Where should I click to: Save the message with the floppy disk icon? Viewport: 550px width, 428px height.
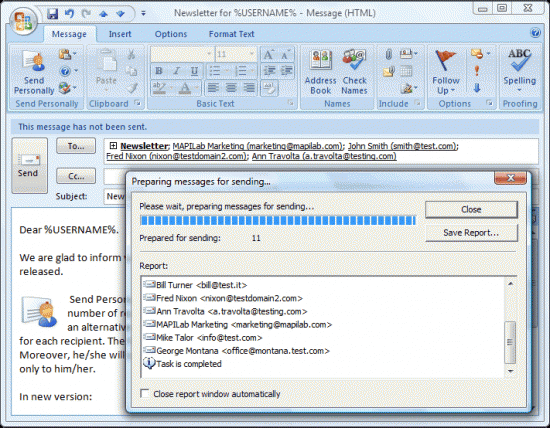[x=53, y=14]
